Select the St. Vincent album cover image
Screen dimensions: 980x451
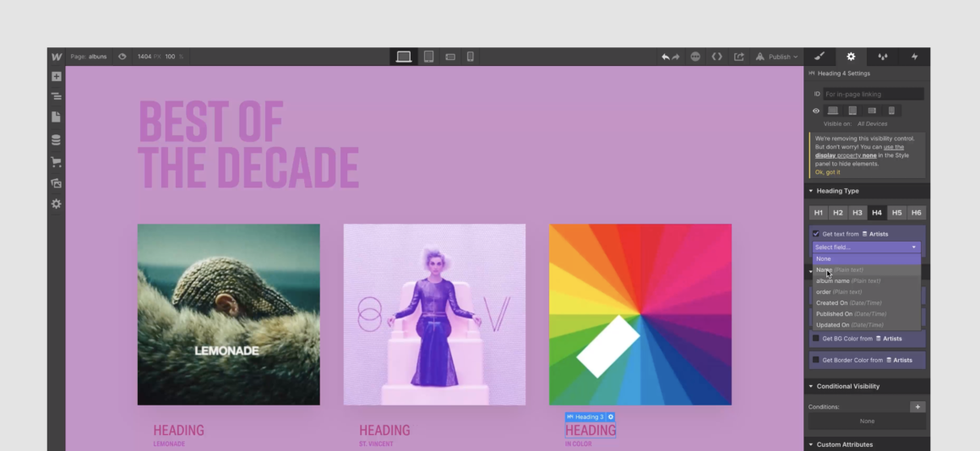pyautogui.click(x=434, y=314)
